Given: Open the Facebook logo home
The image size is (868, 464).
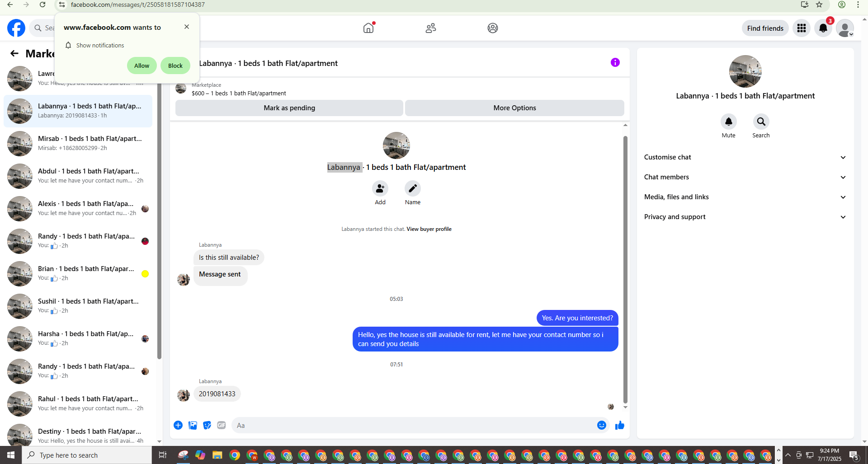Looking at the screenshot, I should tap(16, 28).
